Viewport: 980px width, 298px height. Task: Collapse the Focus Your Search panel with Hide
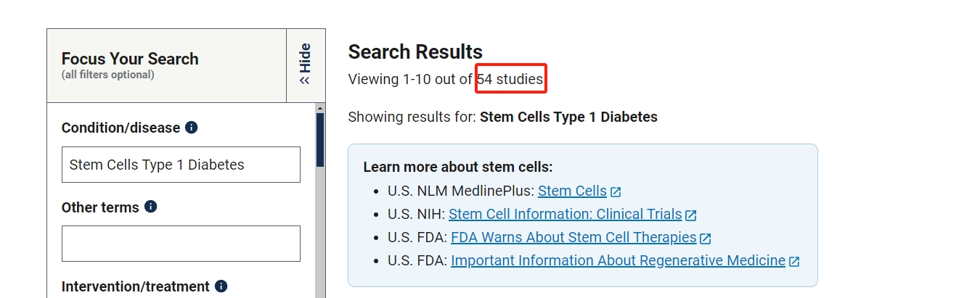(306, 65)
